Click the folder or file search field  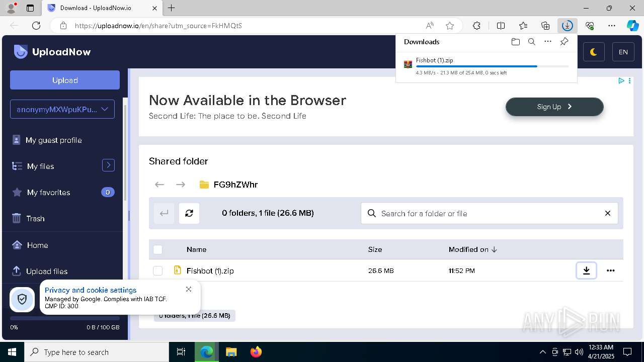[x=489, y=213]
